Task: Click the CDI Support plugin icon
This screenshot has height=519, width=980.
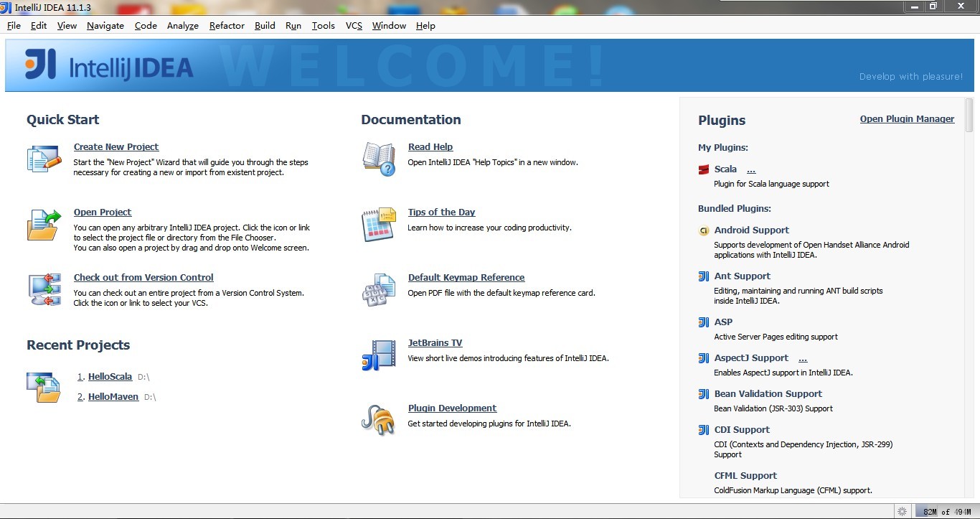Action: pyautogui.click(x=704, y=430)
